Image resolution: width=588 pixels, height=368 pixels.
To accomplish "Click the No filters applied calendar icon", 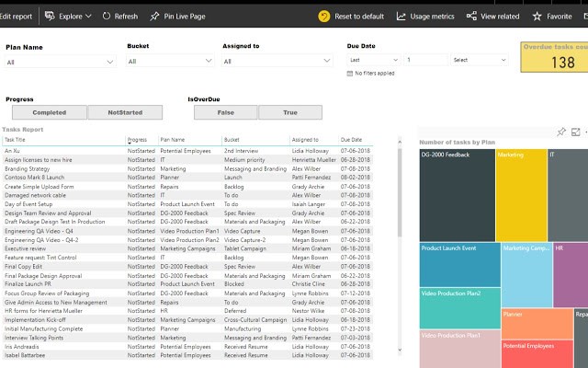I will (x=349, y=74).
